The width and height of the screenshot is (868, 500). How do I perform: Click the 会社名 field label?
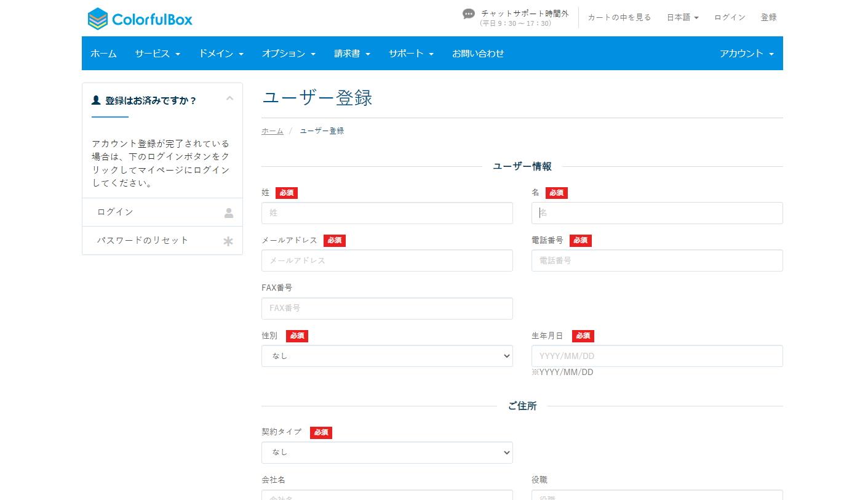pos(273,480)
